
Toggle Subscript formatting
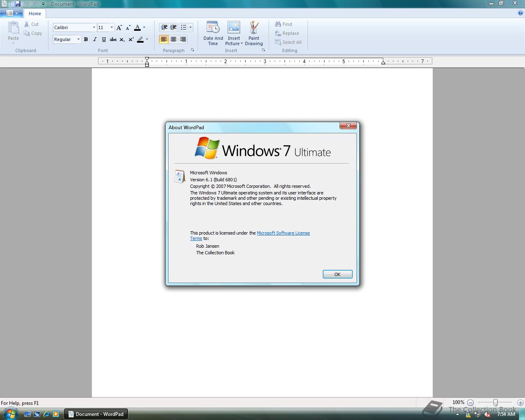122,39
